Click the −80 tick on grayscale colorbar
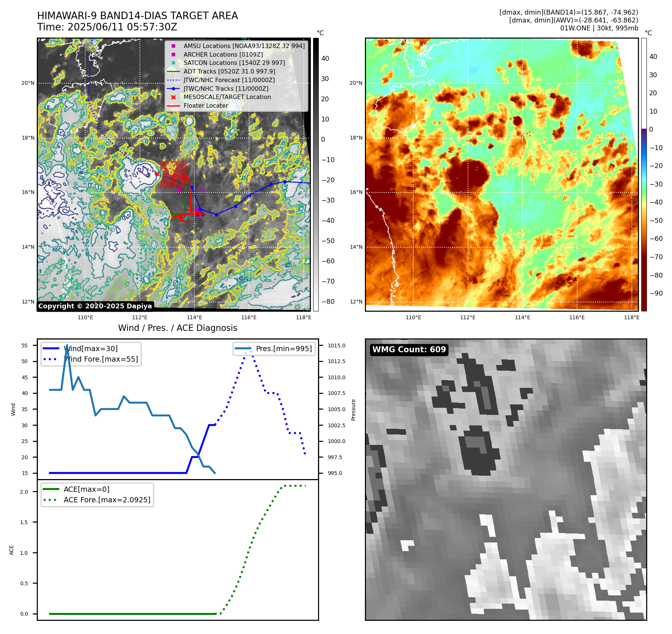The height and width of the screenshot is (634, 672). (x=328, y=302)
